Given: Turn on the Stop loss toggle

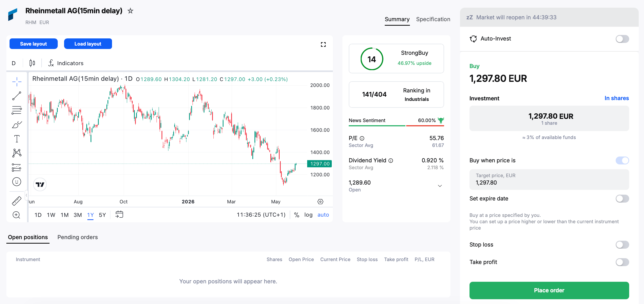Looking at the screenshot, I should point(622,245).
